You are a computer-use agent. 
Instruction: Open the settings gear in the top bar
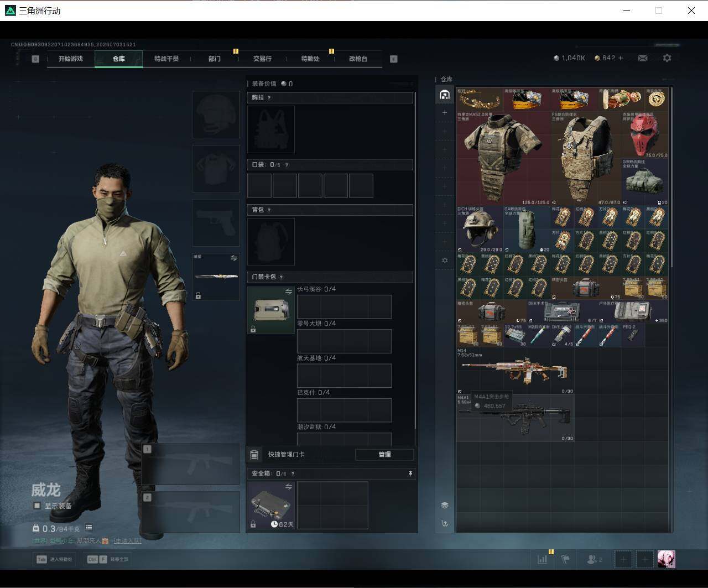[667, 58]
